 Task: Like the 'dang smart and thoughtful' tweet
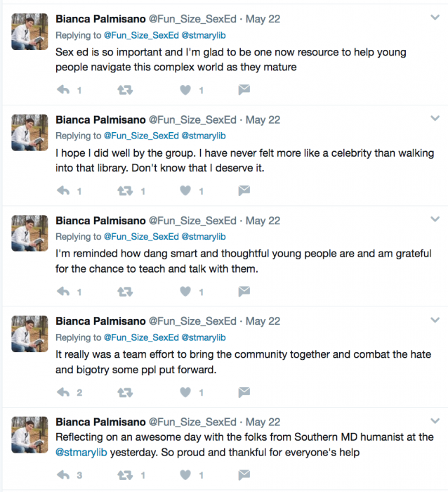[186, 291]
